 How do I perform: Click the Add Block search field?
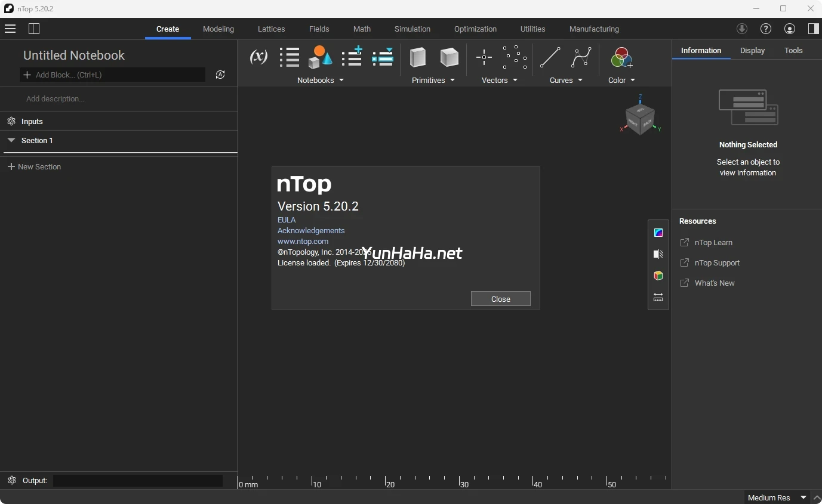(x=113, y=75)
